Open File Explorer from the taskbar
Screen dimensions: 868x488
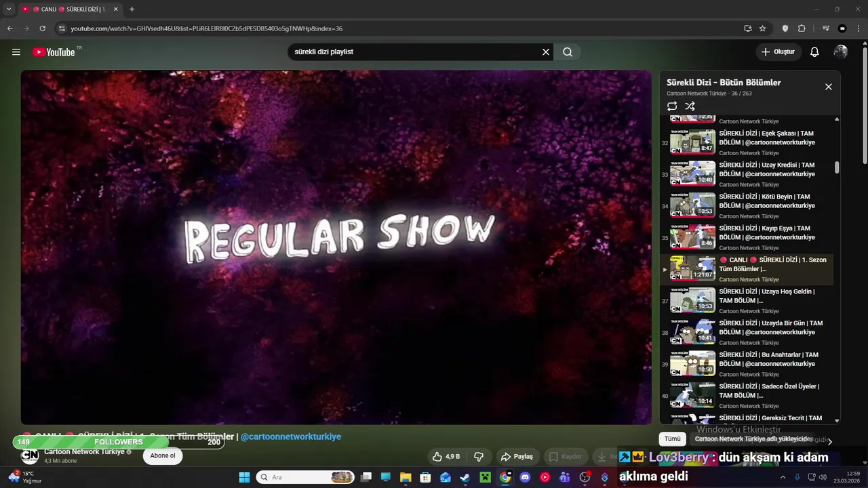point(406,477)
